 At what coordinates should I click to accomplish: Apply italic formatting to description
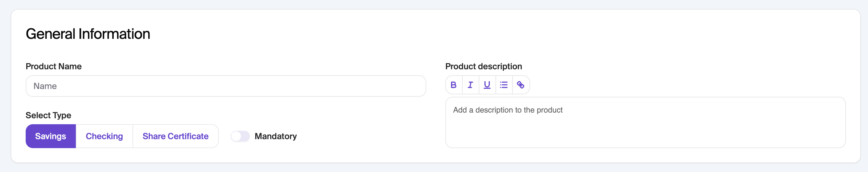click(470, 85)
